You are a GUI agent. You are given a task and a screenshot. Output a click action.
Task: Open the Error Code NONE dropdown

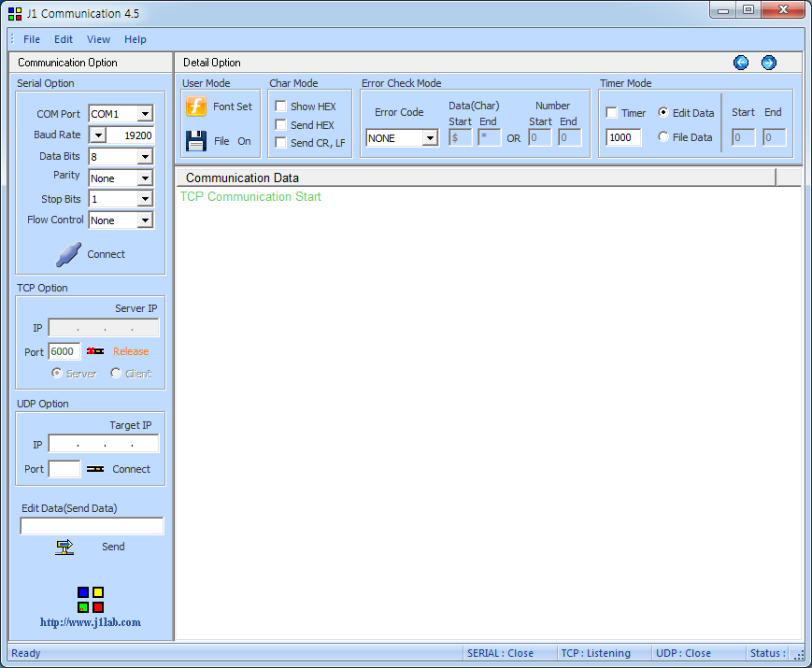430,138
